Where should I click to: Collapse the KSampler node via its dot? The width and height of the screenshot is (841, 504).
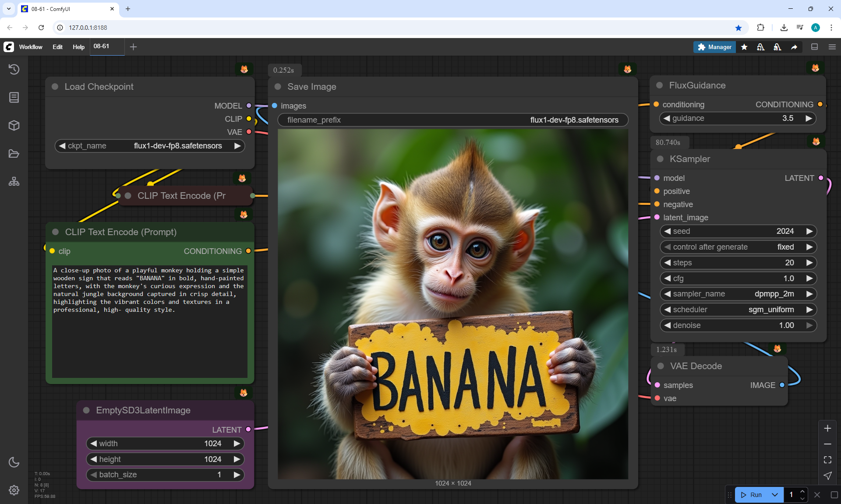[x=660, y=159]
